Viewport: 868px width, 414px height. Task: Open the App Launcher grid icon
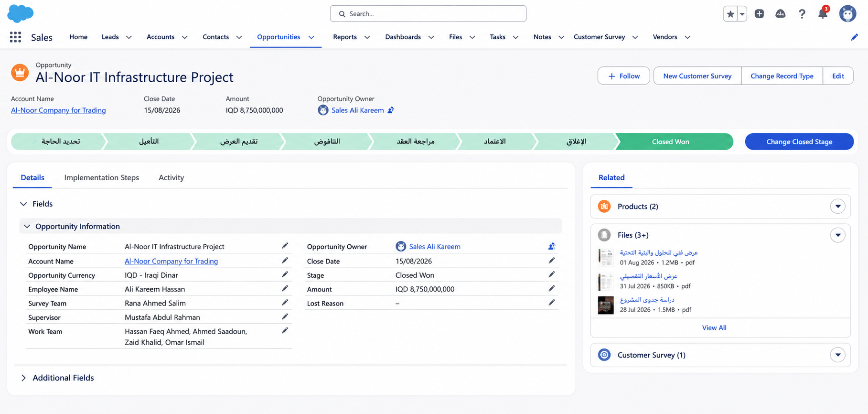pos(15,37)
